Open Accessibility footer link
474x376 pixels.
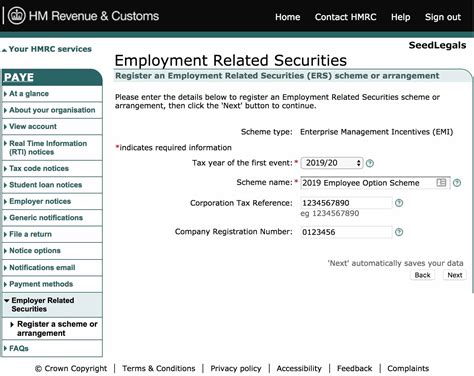[x=299, y=368]
